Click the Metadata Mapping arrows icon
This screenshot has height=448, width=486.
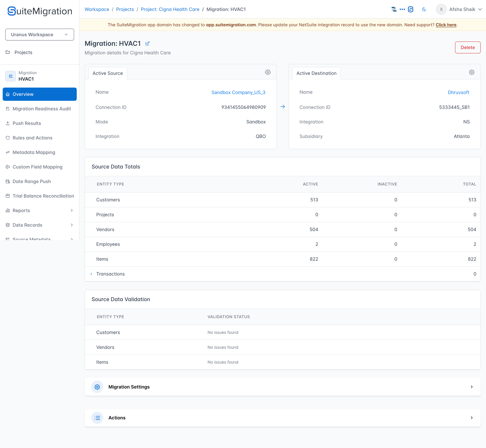pos(8,152)
